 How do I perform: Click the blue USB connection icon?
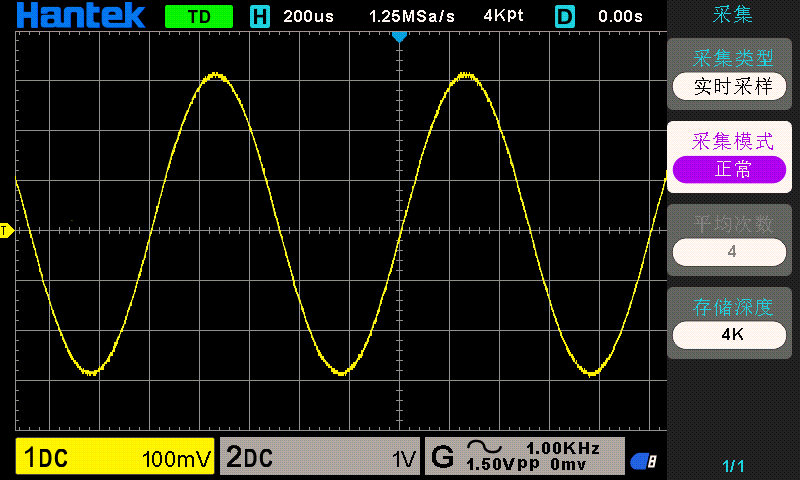point(642,460)
